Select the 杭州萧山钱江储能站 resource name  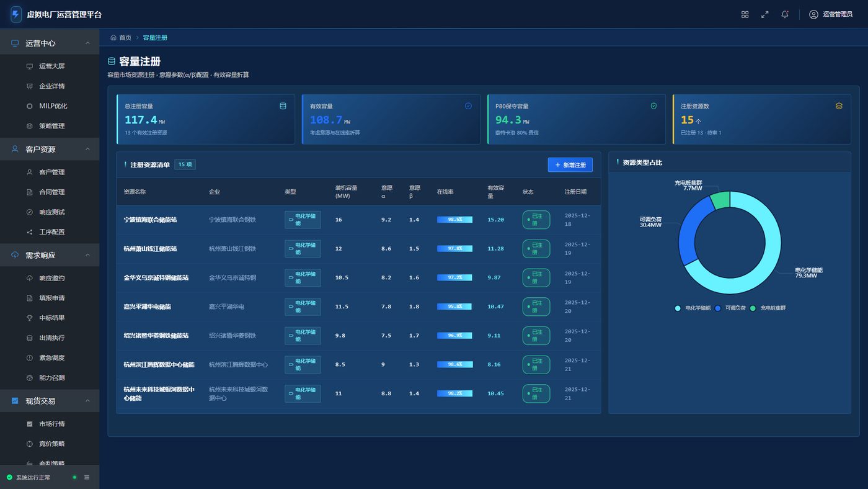150,249
